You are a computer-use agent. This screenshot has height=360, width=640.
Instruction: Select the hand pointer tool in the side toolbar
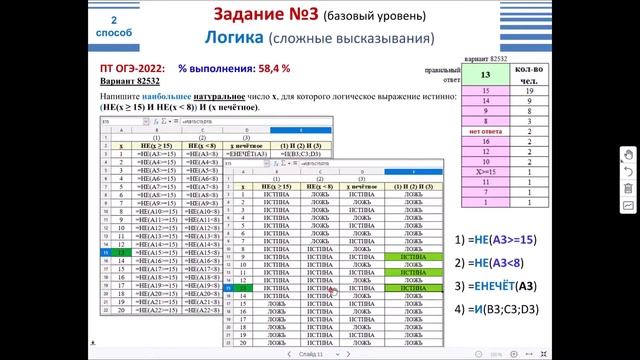pyautogui.click(x=628, y=155)
